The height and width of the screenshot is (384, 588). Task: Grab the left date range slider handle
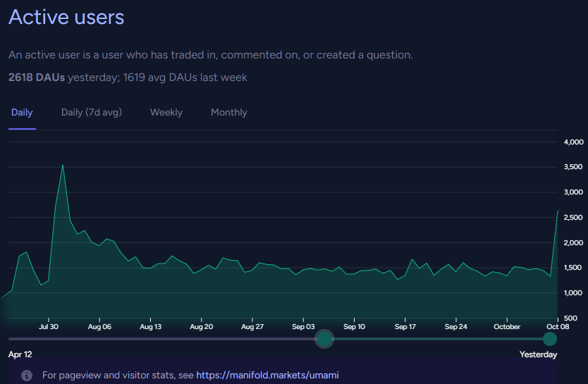tap(324, 339)
